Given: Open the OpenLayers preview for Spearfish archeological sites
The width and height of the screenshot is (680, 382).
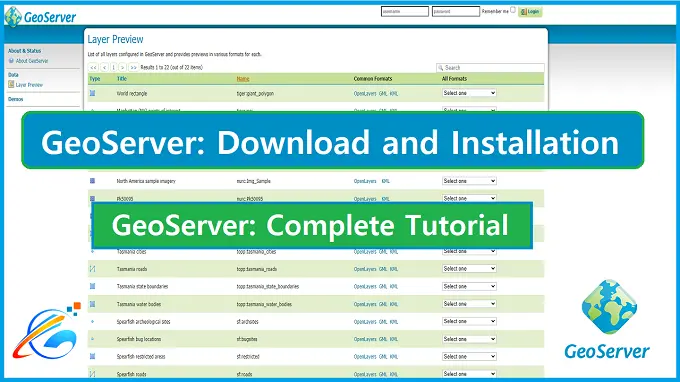Looking at the screenshot, I should click(x=365, y=322).
